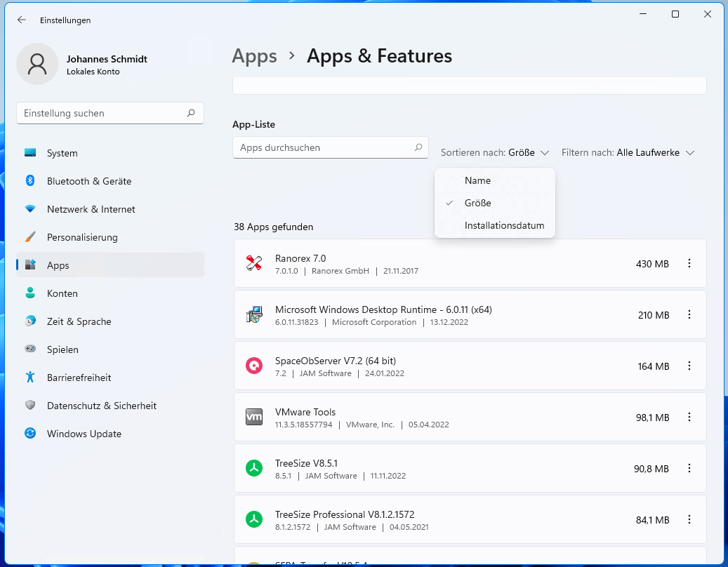728x567 pixels.
Task: Open System settings category
Action: tap(110, 153)
